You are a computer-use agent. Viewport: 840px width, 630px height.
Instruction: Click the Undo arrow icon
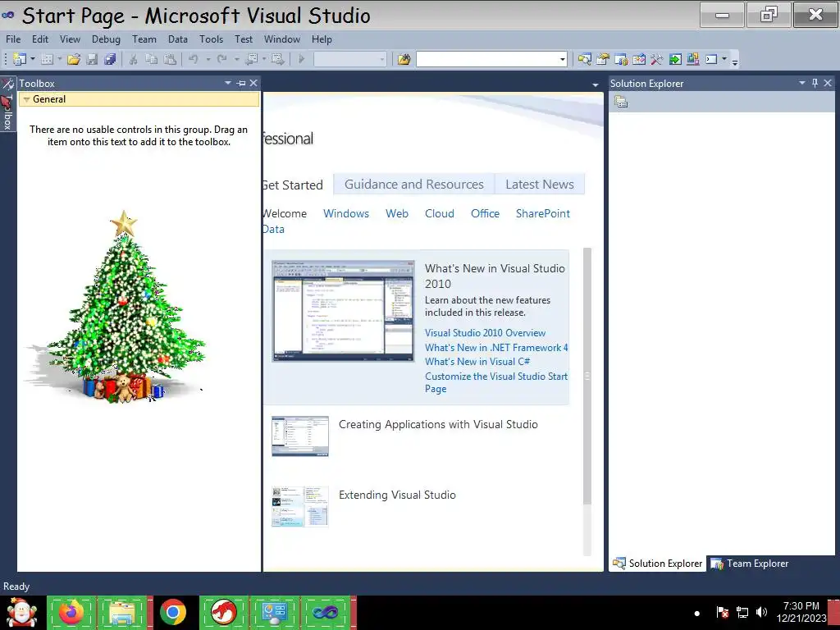tap(194, 59)
